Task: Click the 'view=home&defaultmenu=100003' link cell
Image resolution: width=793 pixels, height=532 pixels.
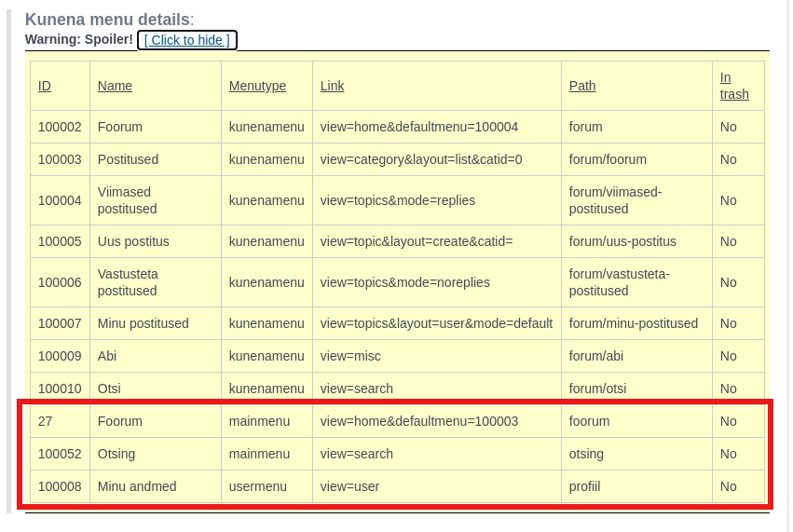Action: [418, 421]
